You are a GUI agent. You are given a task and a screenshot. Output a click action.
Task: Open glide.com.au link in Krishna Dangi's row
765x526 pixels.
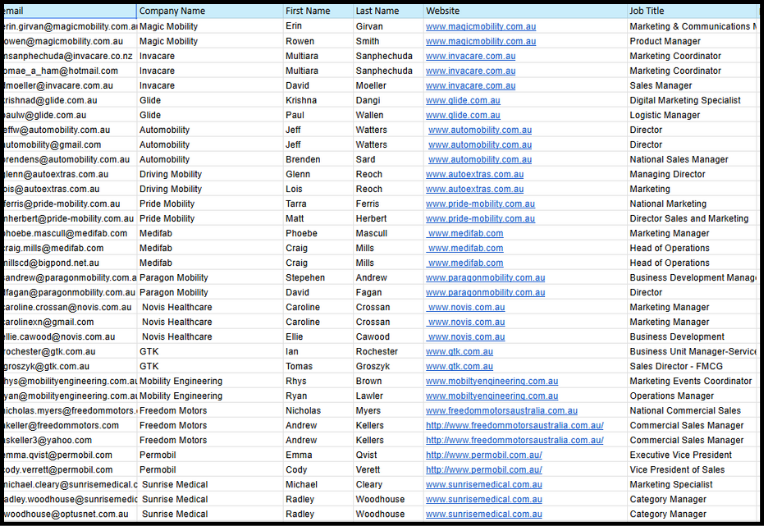click(x=463, y=100)
